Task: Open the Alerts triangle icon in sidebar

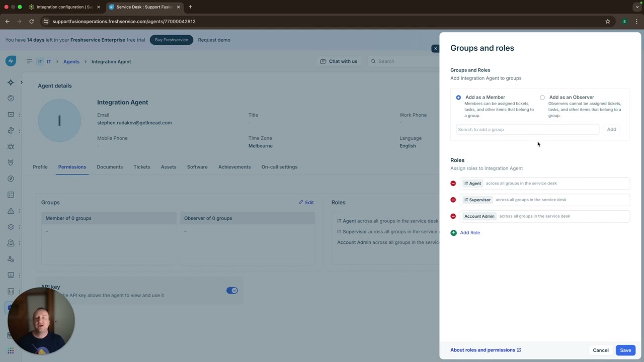Action: (11, 211)
